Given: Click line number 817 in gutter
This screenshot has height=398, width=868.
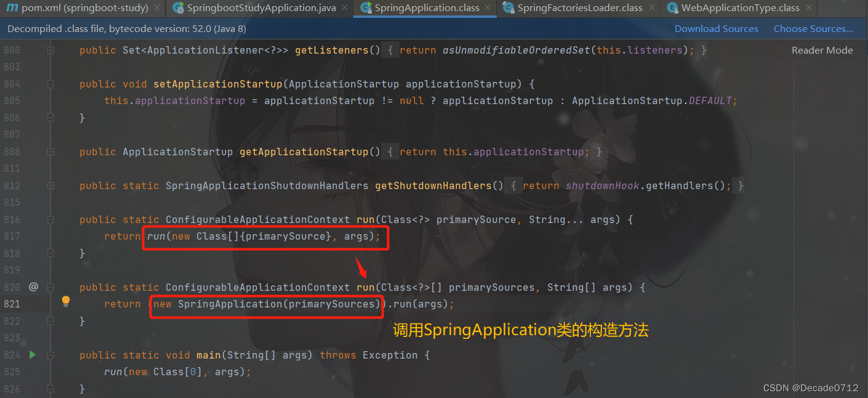Looking at the screenshot, I should tap(12, 236).
